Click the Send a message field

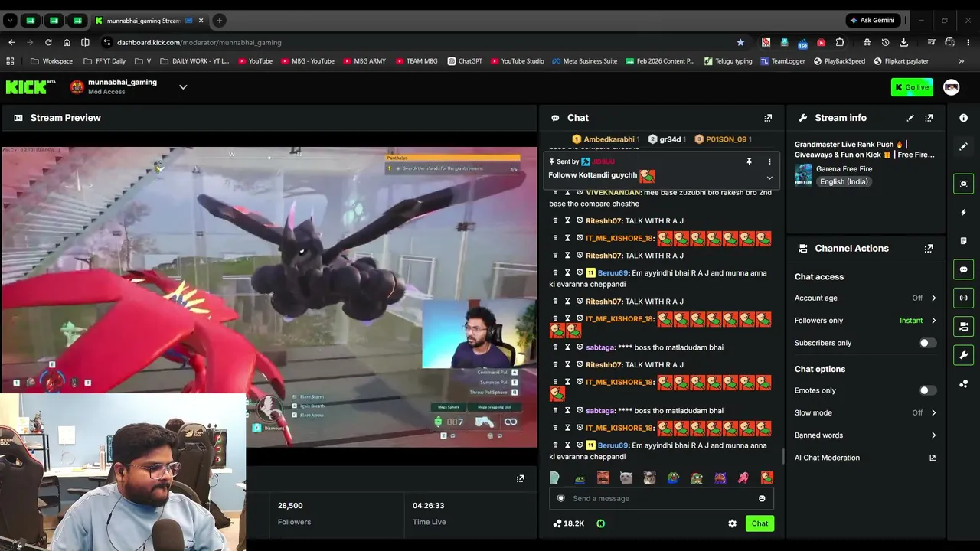coord(661,498)
